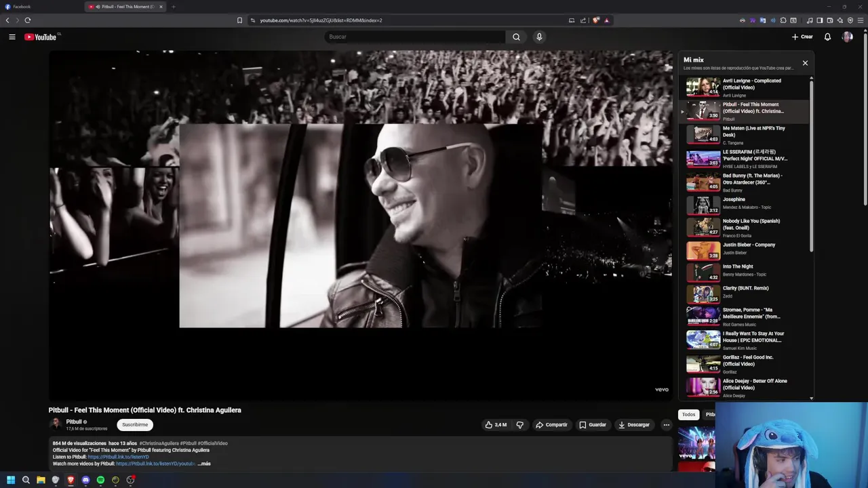Image resolution: width=868 pixels, height=488 pixels.
Task: Play Alice Deejay - Better Off Alone
Action: pos(744,388)
